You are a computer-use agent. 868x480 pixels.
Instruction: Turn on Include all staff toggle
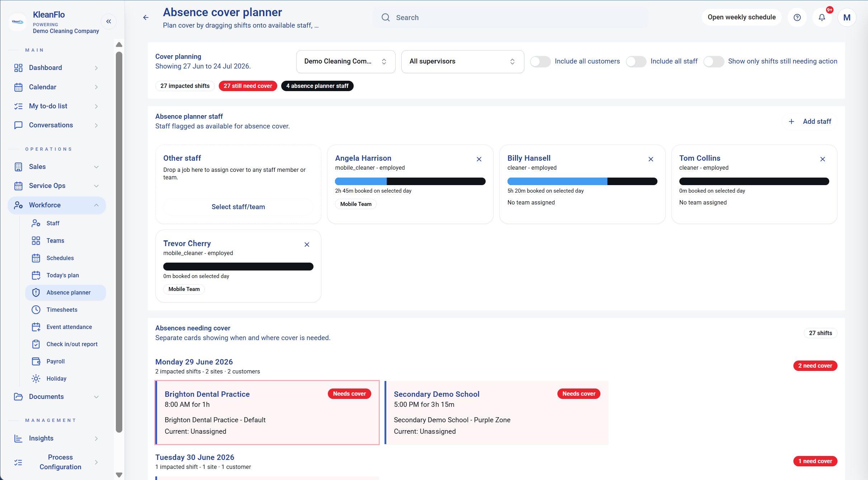tap(636, 61)
